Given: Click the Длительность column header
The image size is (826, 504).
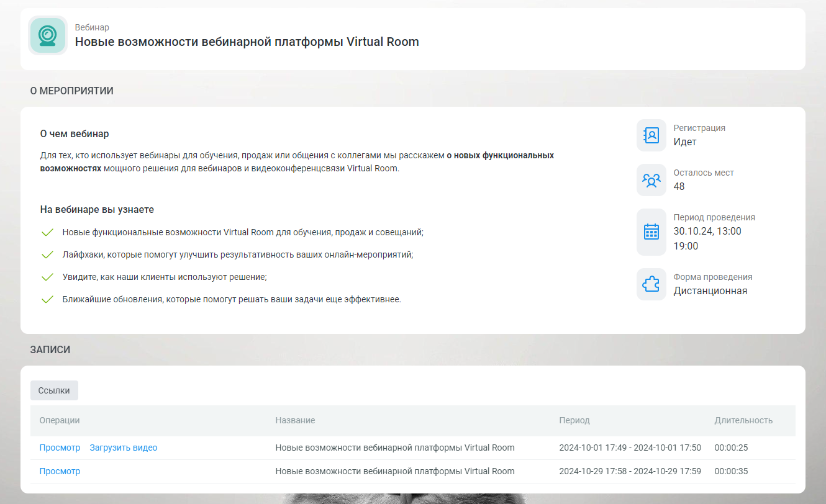Looking at the screenshot, I should (743, 420).
